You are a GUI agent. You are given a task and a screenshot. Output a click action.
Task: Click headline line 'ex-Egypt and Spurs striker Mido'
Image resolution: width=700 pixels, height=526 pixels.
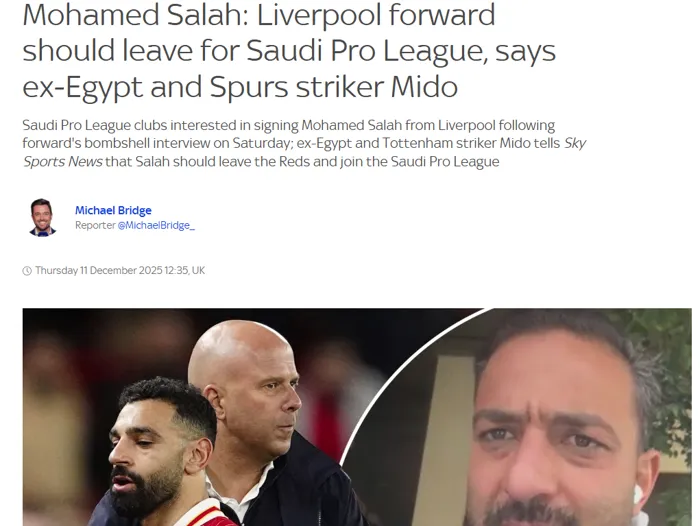pyautogui.click(x=240, y=87)
